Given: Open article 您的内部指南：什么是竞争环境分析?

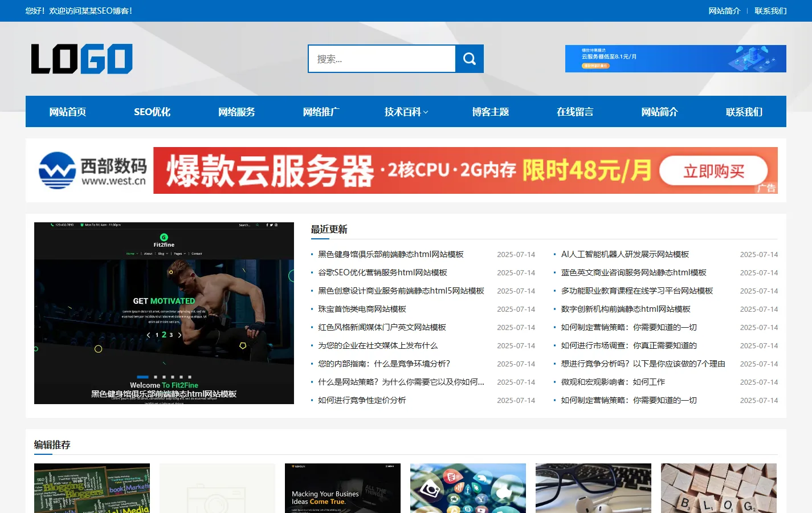Looking at the screenshot, I should coord(384,364).
